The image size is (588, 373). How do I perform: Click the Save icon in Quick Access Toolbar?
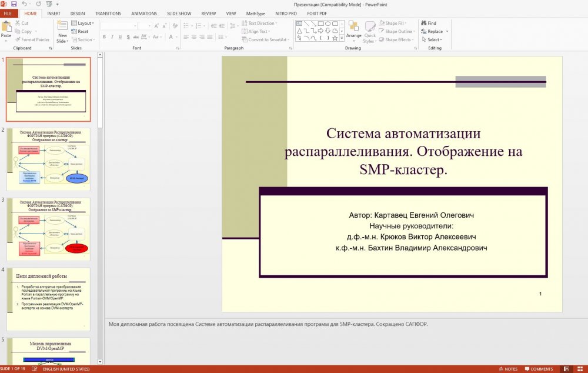14,4
